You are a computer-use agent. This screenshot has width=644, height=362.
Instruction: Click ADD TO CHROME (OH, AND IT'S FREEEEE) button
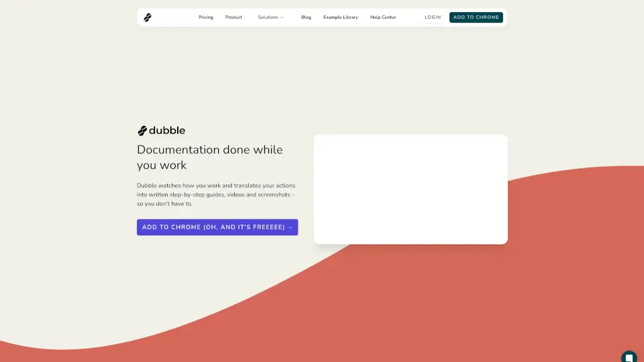click(217, 227)
